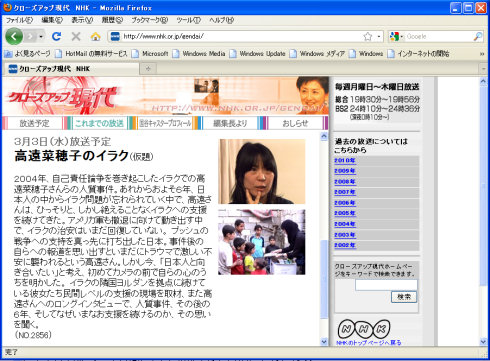Click the article frame scroll-down arrow

click(x=324, y=341)
